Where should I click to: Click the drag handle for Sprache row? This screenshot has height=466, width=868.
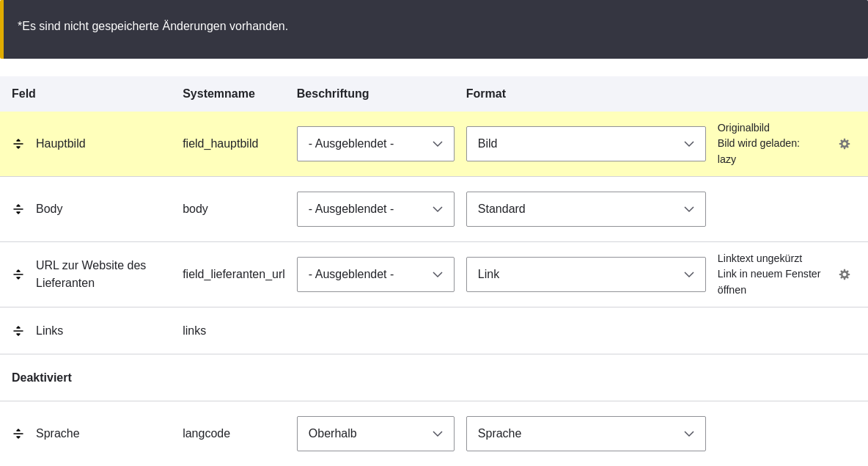18,434
